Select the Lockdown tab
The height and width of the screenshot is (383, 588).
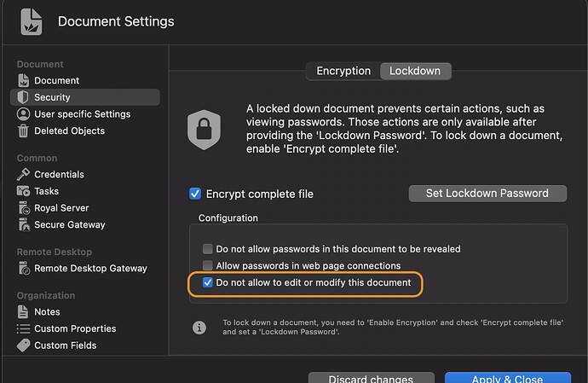tap(415, 71)
